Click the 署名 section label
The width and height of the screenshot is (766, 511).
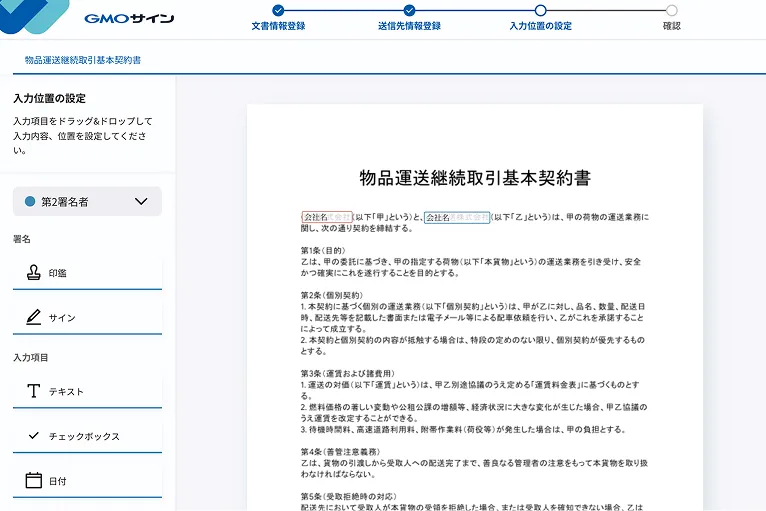pyautogui.click(x=21, y=239)
